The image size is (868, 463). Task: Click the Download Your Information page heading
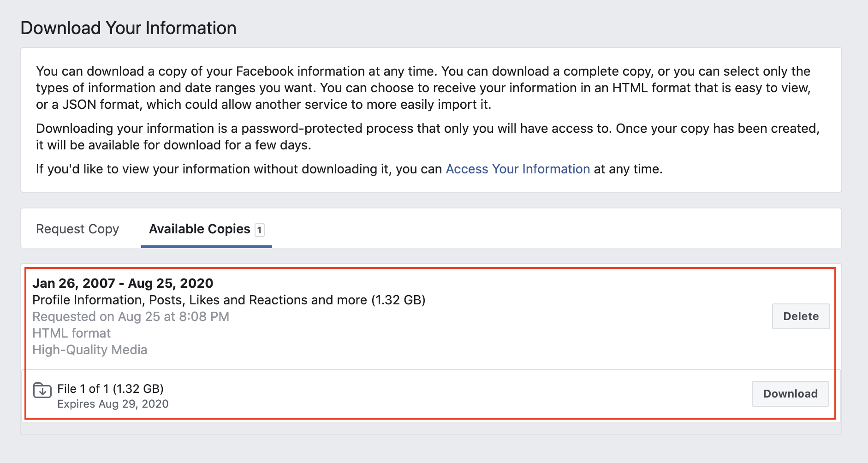pyautogui.click(x=128, y=28)
